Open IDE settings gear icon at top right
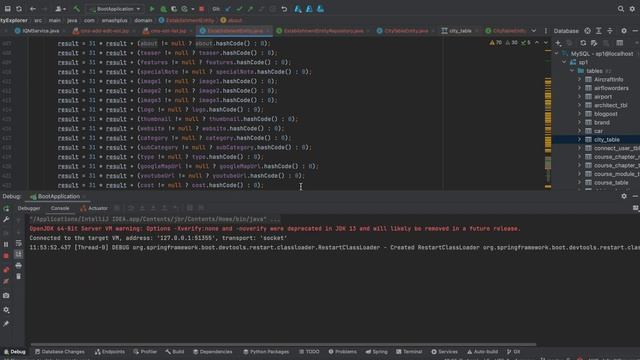Viewport: 640px width, 360px height. [632, 9]
